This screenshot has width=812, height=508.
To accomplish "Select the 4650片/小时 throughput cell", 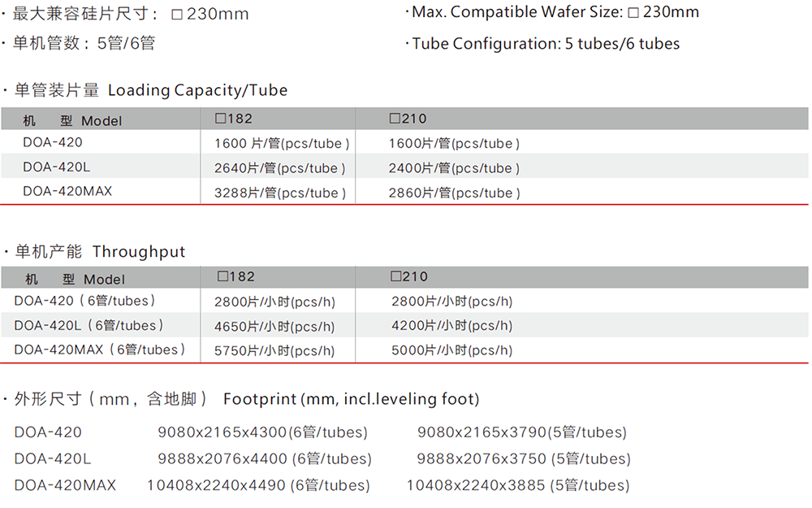I will (x=274, y=327).
